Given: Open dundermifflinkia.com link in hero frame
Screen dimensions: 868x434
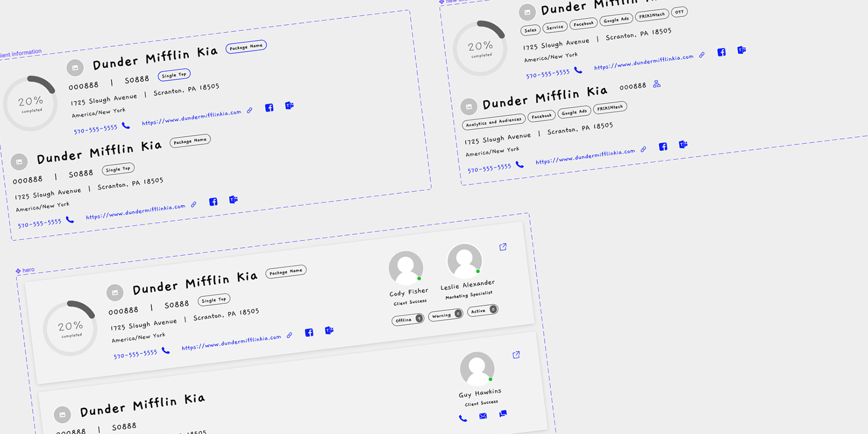Looking at the screenshot, I should tap(231, 342).
